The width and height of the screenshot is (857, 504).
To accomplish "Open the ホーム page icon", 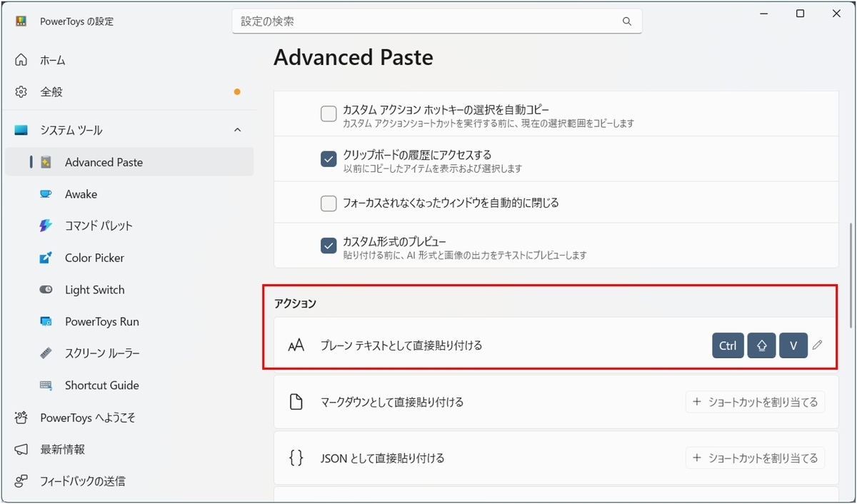I will (x=21, y=60).
